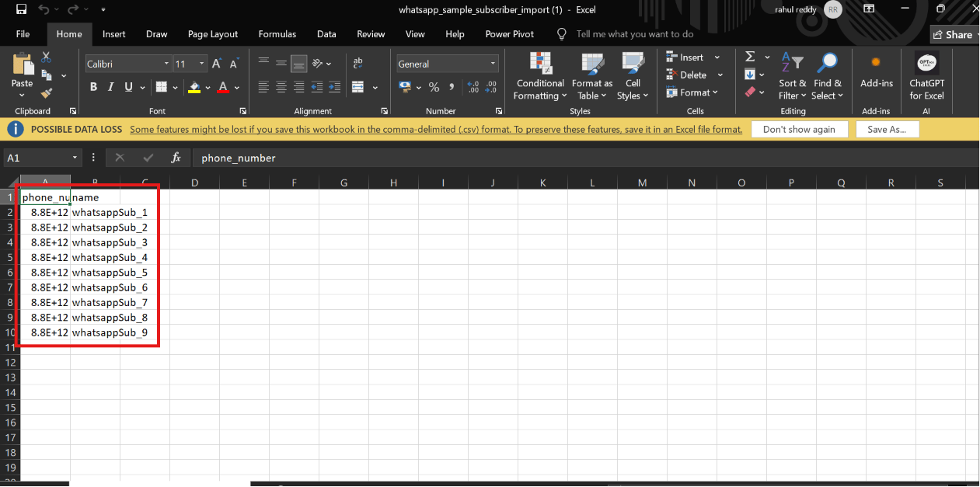Open Format as Table gallery
Screen dimensions: 980x487
point(592,76)
